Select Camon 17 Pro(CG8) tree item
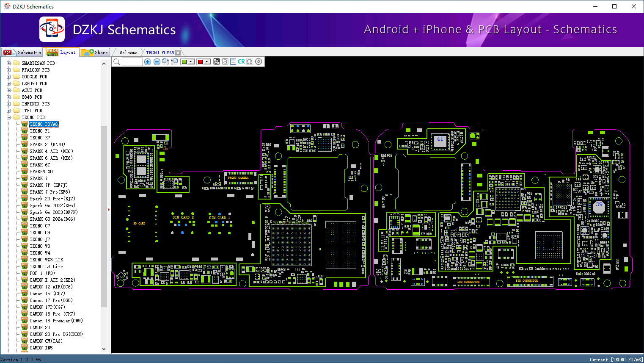 (x=51, y=300)
